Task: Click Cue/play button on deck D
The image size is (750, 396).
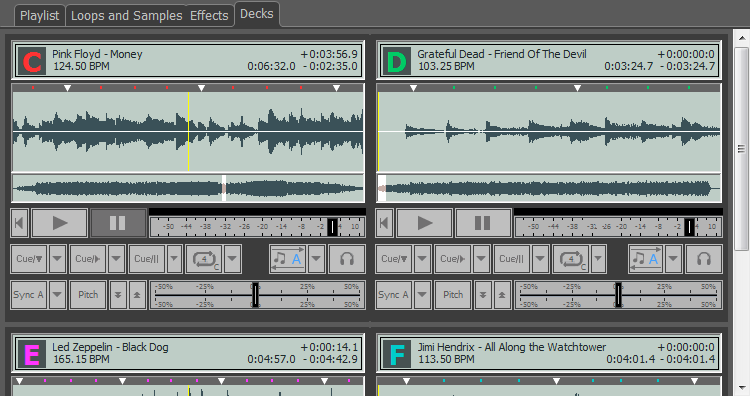Action: pos(452,259)
